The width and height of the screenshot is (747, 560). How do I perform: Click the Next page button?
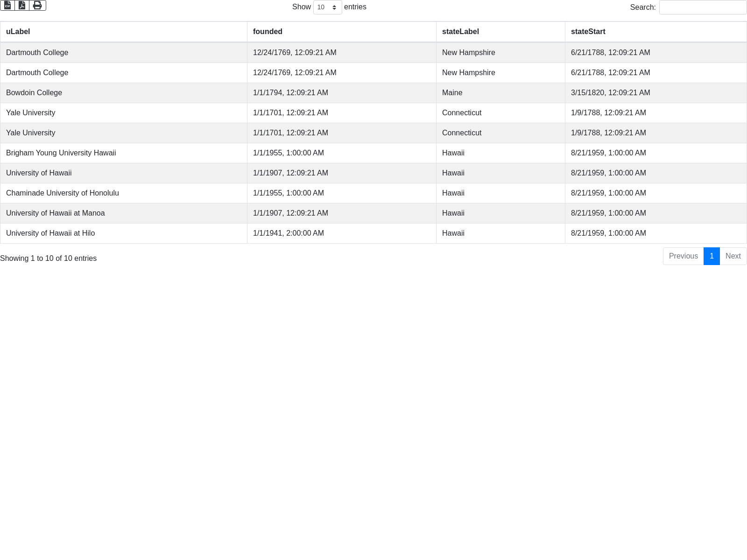(733, 256)
